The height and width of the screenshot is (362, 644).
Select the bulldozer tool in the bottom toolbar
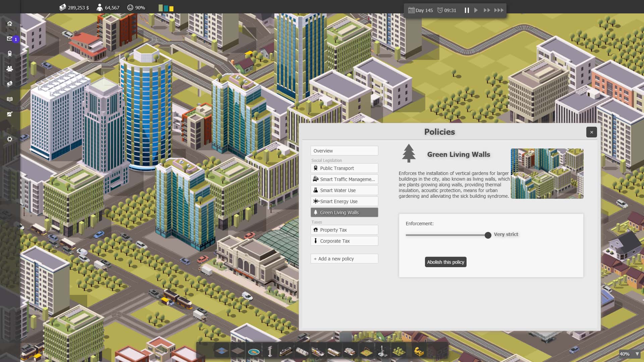(x=419, y=351)
